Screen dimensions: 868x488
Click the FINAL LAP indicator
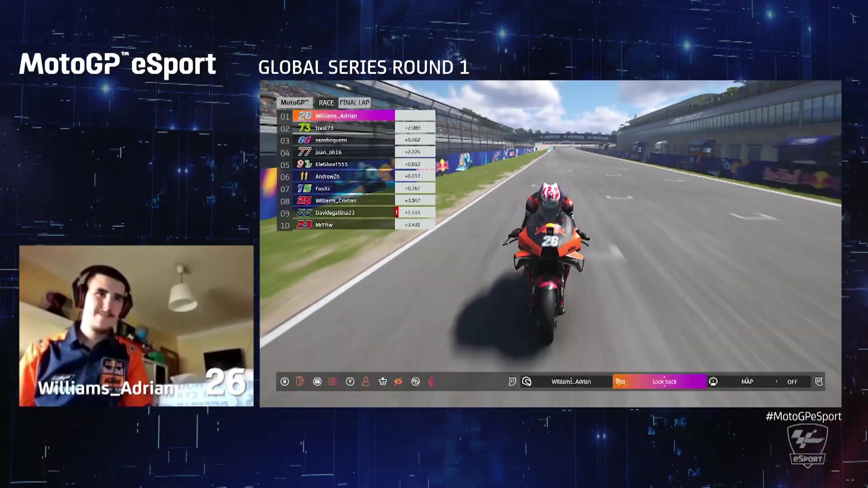coord(354,103)
